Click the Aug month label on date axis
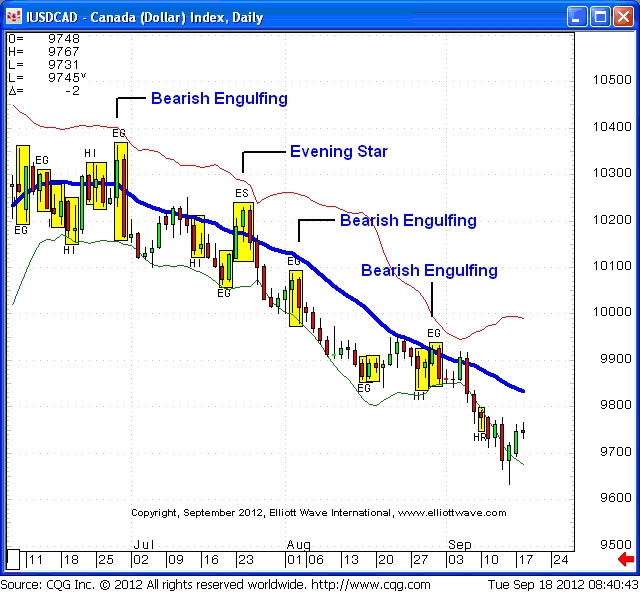Viewport: 640px width, 592px height. [x=300, y=545]
